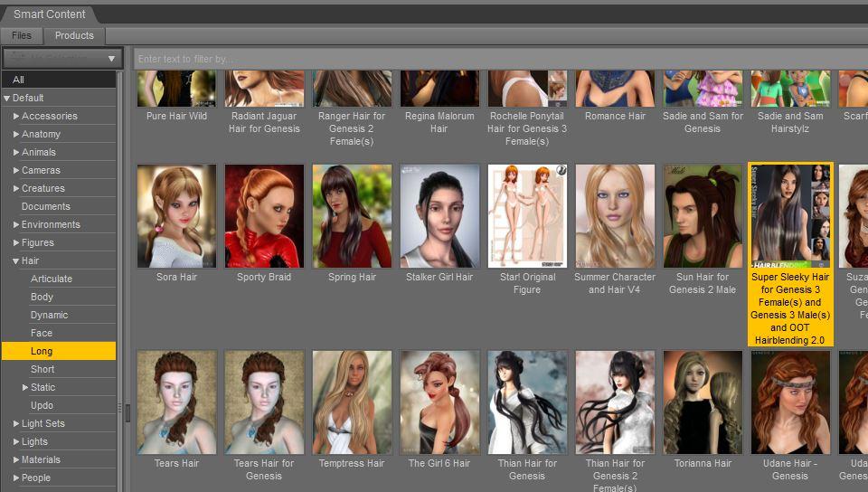
Task: Click the category list vertical scrollbar
Action: (x=119, y=281)
